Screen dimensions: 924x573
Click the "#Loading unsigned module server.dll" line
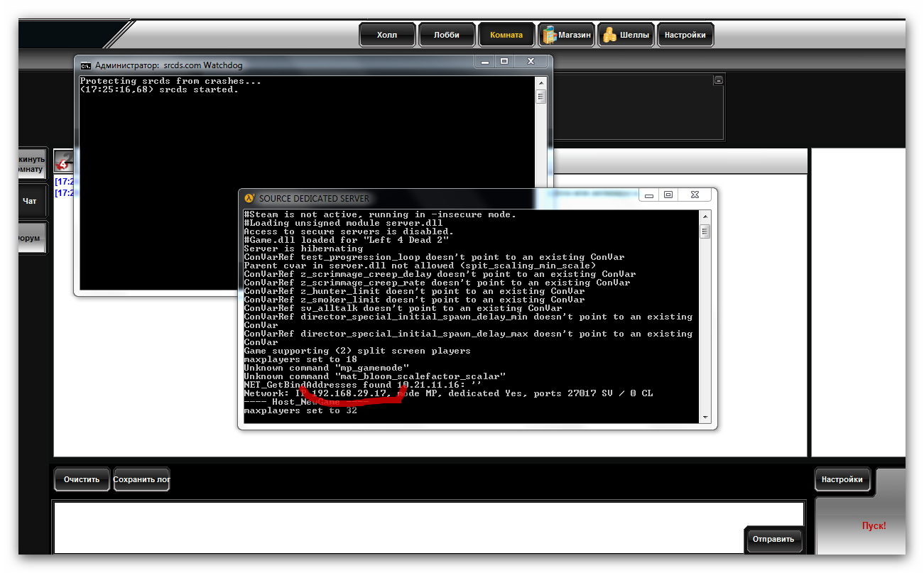click(343, 223)
